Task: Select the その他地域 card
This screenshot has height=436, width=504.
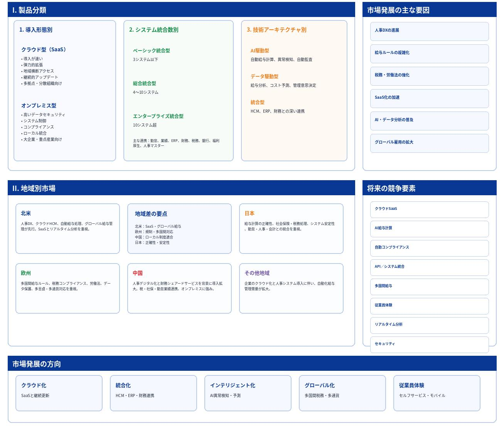Action: 291,288
